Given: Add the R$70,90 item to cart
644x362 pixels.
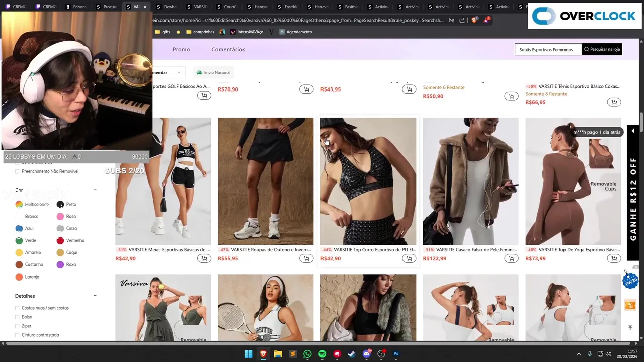Looking at the screenshot, I should 306,89.
